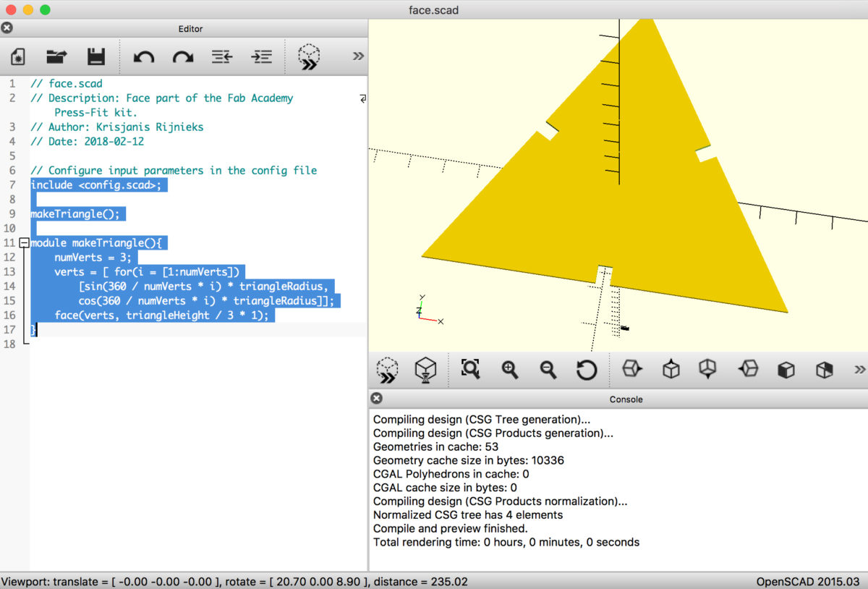
Task: Reset the viewport orientation
Action: tap(587, 370)
